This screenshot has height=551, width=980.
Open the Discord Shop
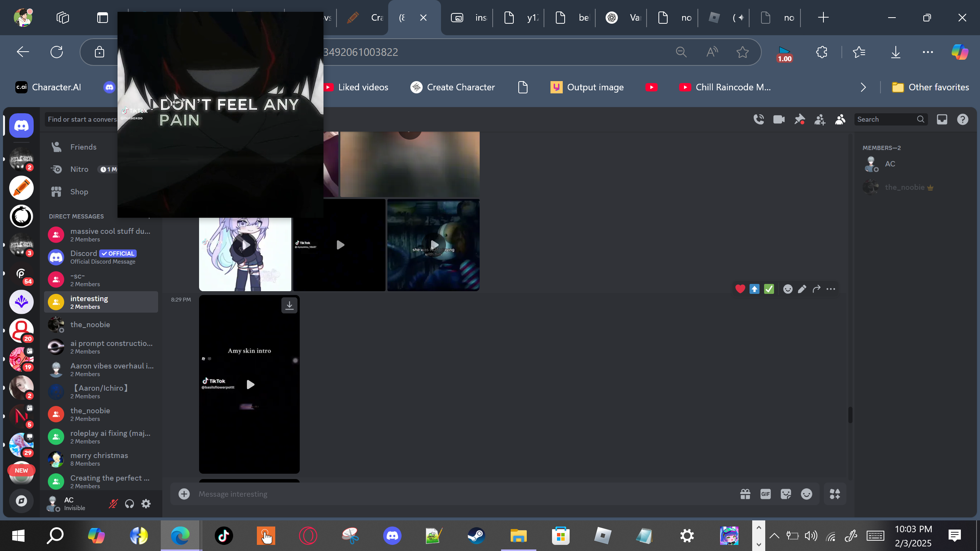79,192
